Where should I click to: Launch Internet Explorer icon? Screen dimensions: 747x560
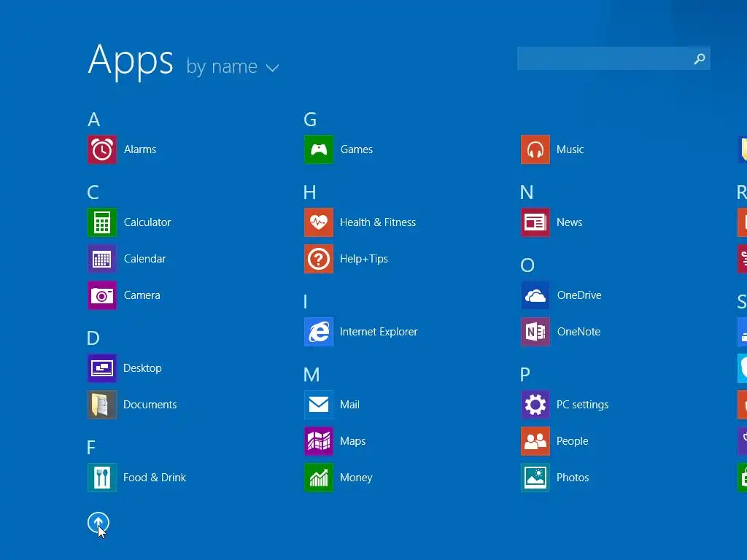click(x=319, y=332)
